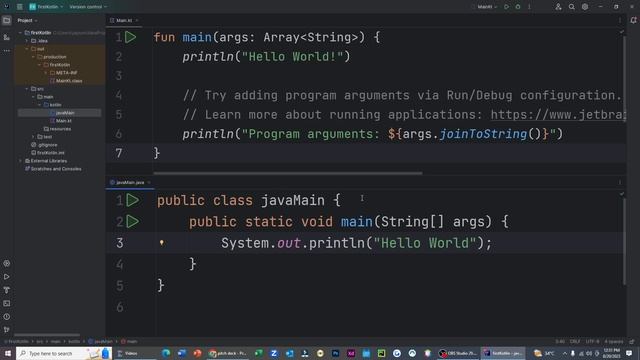This screenshot has width=640, height=360.
Task: Collapse the production folder
Action: (33, 57)
